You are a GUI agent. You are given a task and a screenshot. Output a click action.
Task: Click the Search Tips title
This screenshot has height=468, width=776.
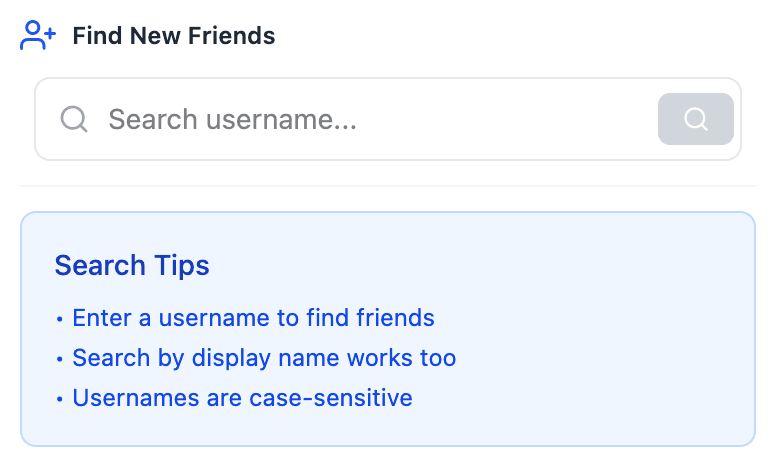(132, 266)
